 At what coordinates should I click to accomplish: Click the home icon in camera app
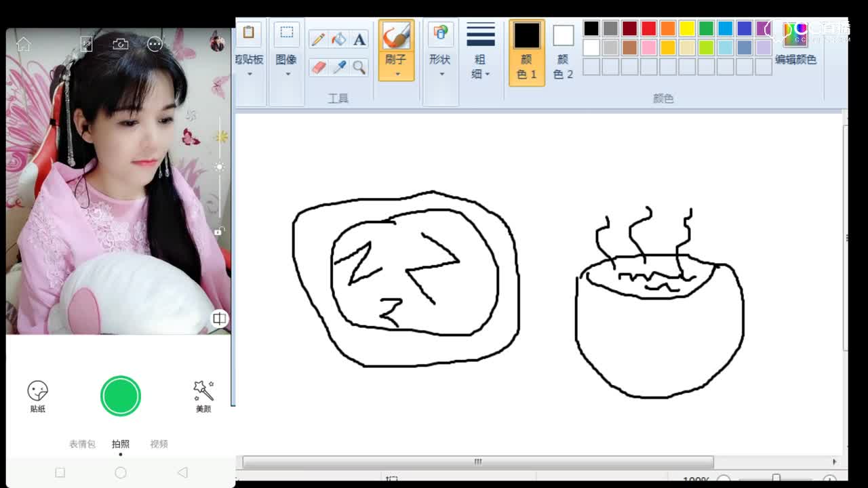(x=24, y=45)
